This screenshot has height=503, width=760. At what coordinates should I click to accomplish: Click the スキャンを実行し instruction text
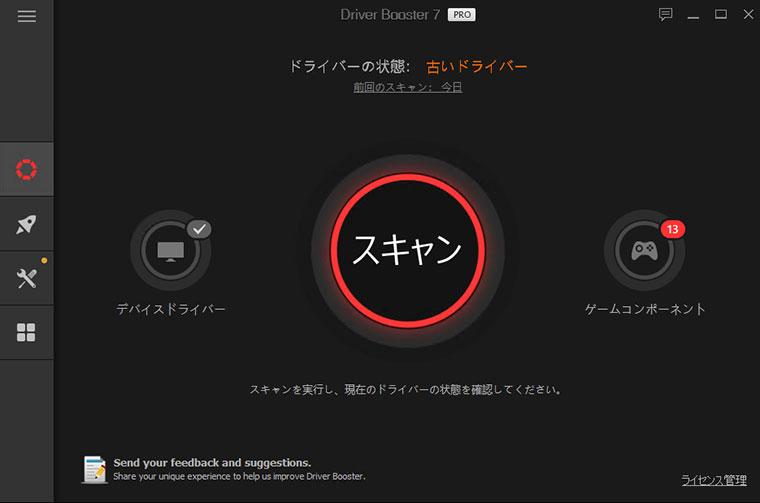tap(405, 390)
